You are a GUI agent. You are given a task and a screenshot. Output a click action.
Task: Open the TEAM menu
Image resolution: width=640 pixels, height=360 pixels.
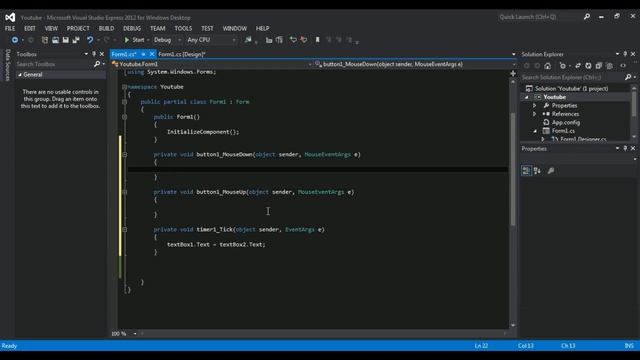click(158, 29)
